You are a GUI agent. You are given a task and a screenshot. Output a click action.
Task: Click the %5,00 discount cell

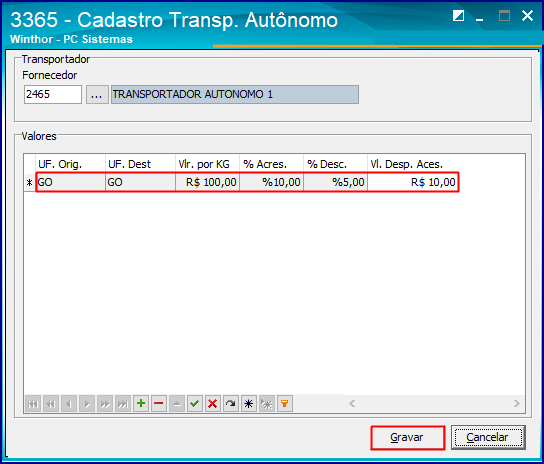[335, 182]
